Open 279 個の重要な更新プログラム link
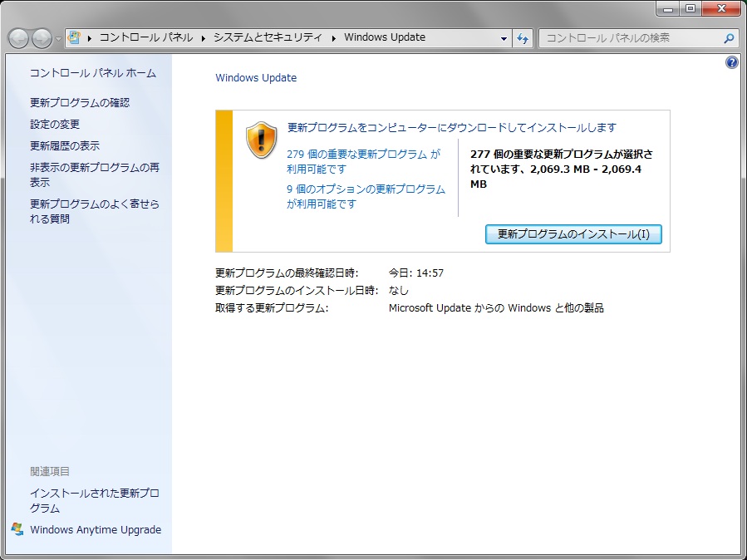747x560 pixels. click(363, 161)
